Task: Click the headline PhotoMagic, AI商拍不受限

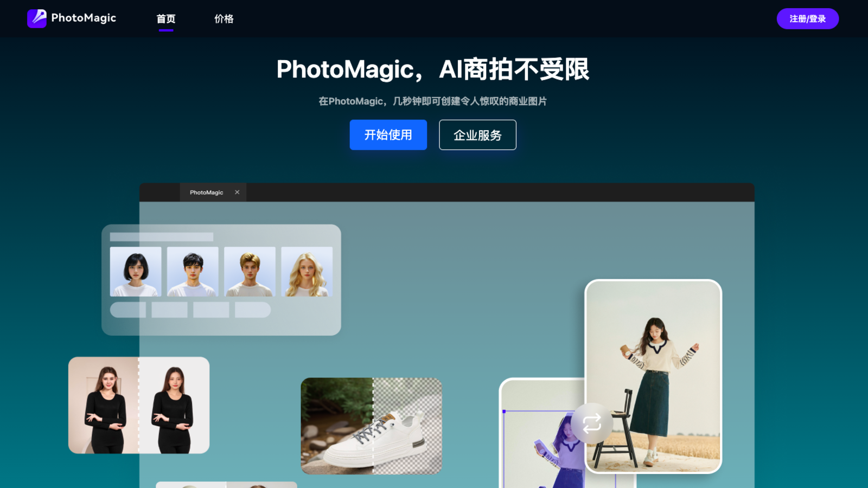Action: point(433,69)
